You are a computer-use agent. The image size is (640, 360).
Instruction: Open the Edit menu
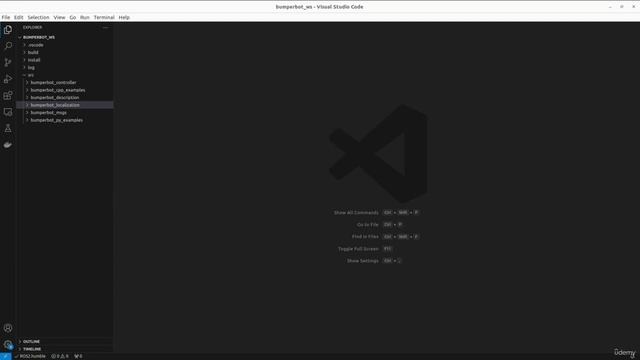pos(18,18)
